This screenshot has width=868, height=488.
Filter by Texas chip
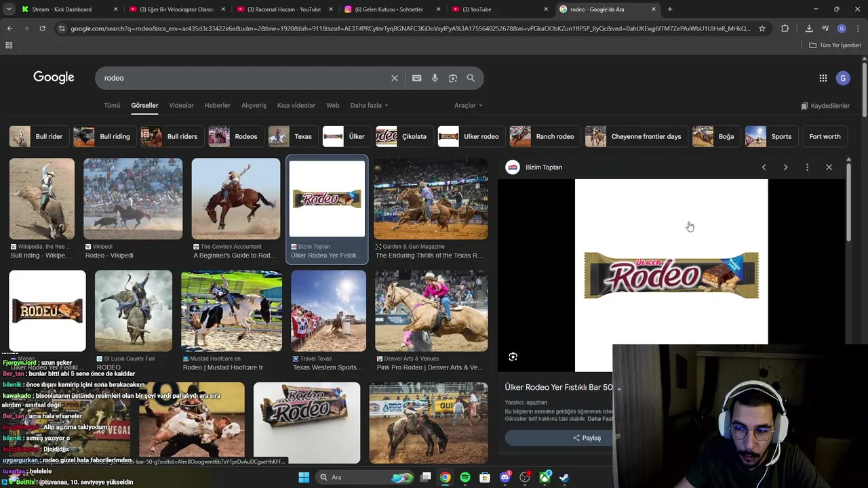(x=292, y=136)
